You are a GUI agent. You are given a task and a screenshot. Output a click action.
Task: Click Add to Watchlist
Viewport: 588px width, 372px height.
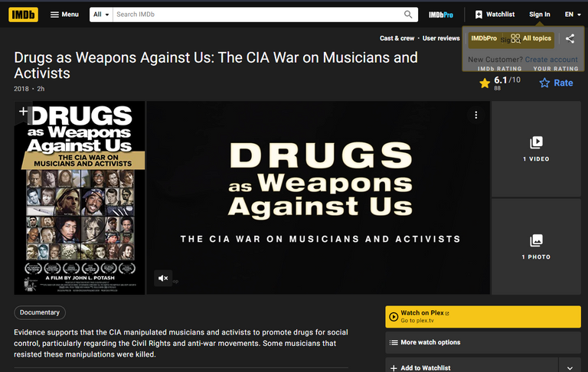(x=472, y=366)
